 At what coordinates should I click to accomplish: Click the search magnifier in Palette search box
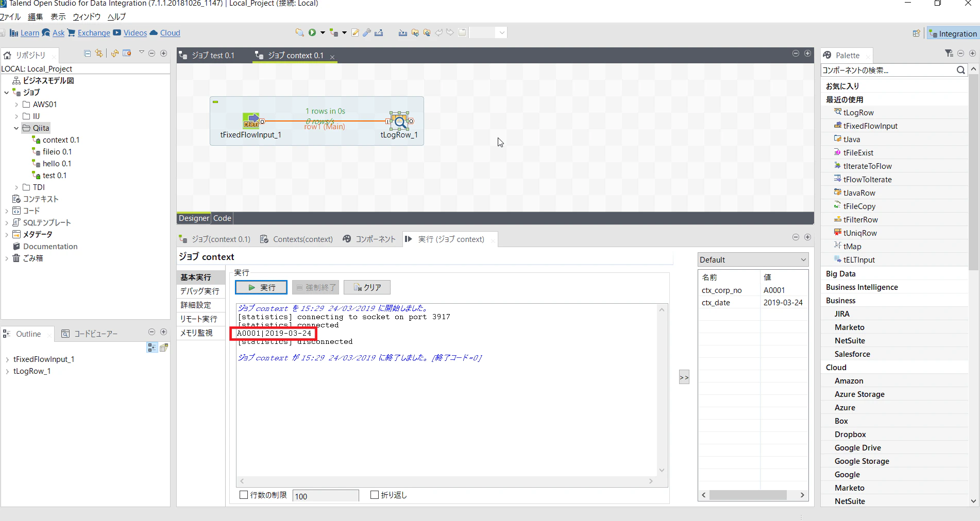[x=960, y=70]
